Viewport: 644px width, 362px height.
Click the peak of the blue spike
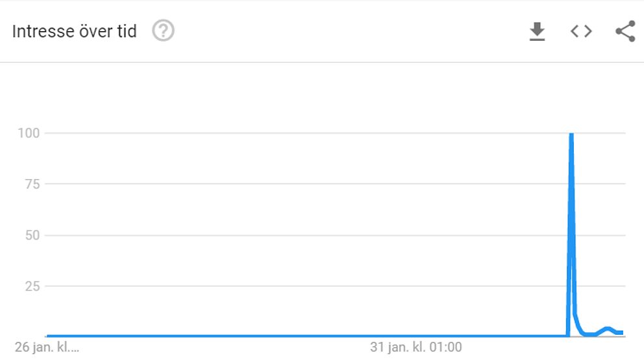click(571, 134)
